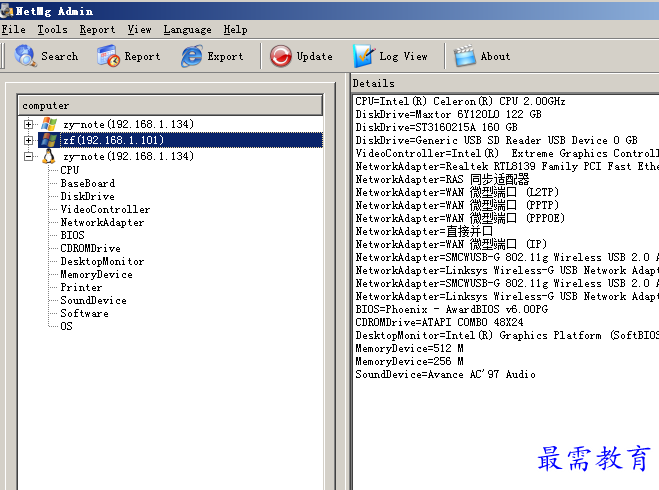Click the NetworkAdapter=Realtek RTL8139 line
Viewport: 659px width, 490px height.
(x=507, y=166)
